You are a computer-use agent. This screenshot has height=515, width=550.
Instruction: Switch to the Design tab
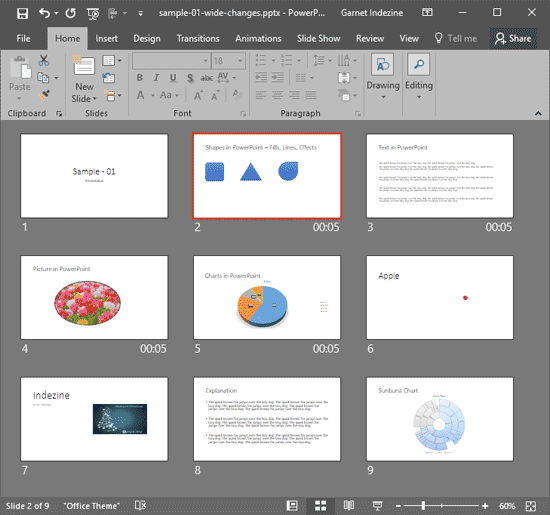pyautogui.click(x=147, y=38)
